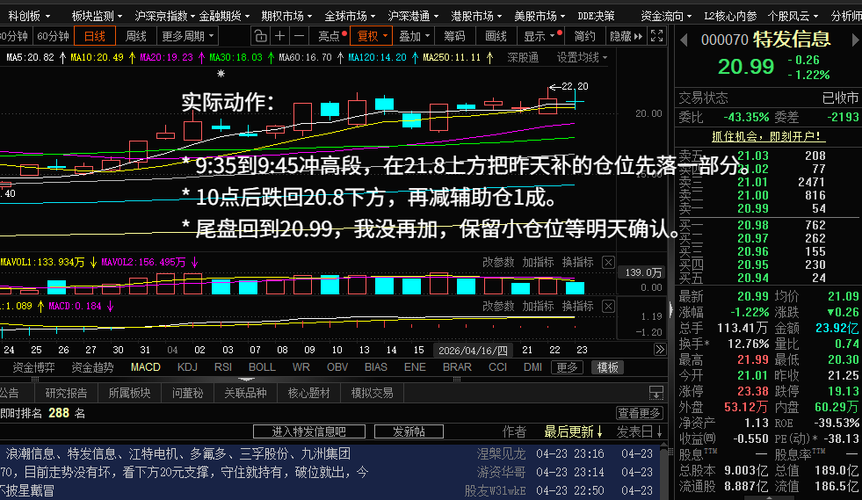
Task: Open the 模拟交易 tab
Action: tap(372, 393)
